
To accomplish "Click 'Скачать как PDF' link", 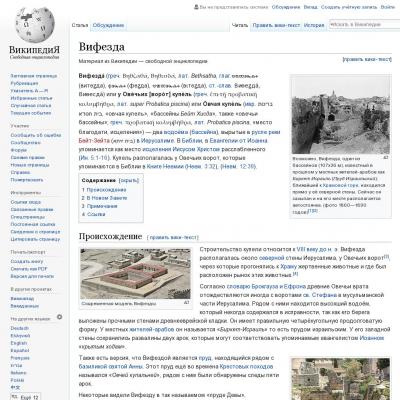I will click(x=29, y=269).
